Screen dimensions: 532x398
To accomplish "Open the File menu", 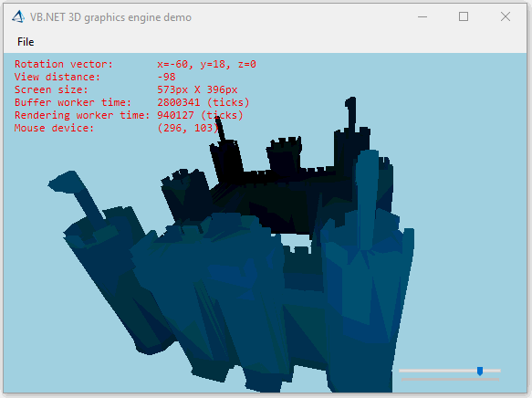I will (x=26, y=42).
